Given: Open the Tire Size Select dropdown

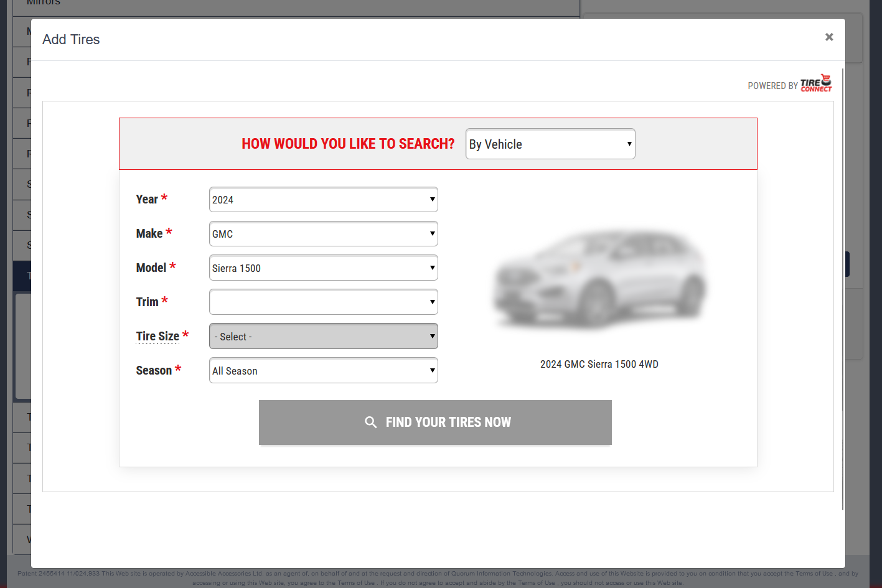Looking at the screenshot, I should pyautogui.click(x=324, y=337).
